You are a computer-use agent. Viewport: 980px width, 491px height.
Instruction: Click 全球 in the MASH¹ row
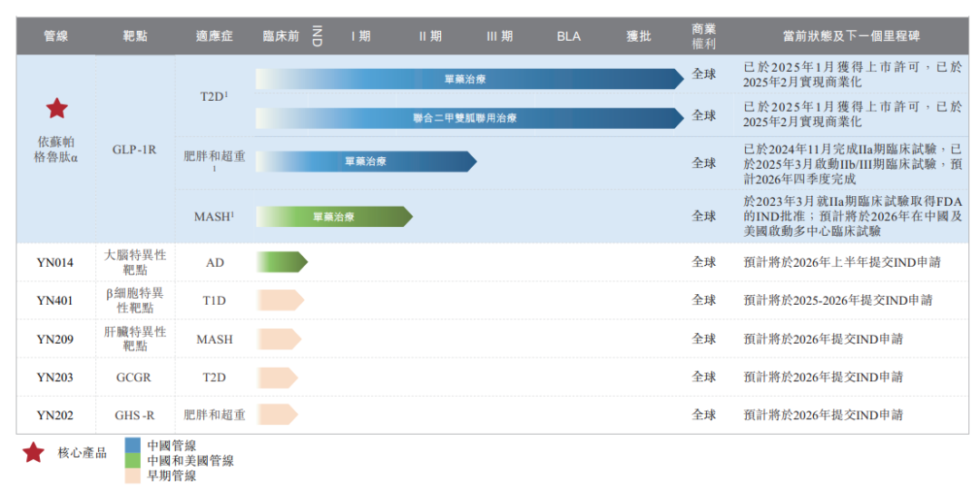[704, 216]
